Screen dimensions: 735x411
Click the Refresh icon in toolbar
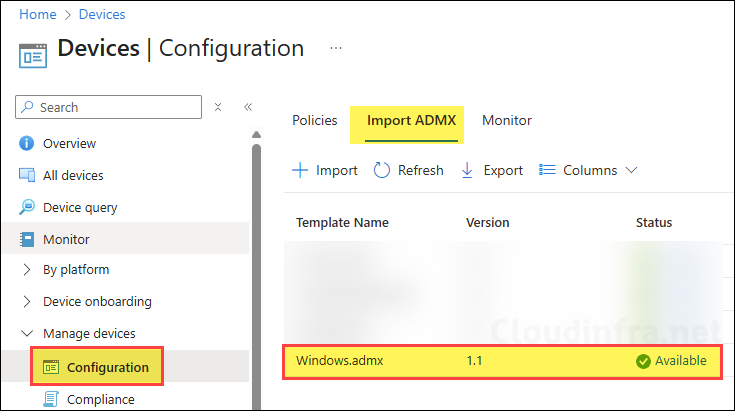[x=382, y=171]
